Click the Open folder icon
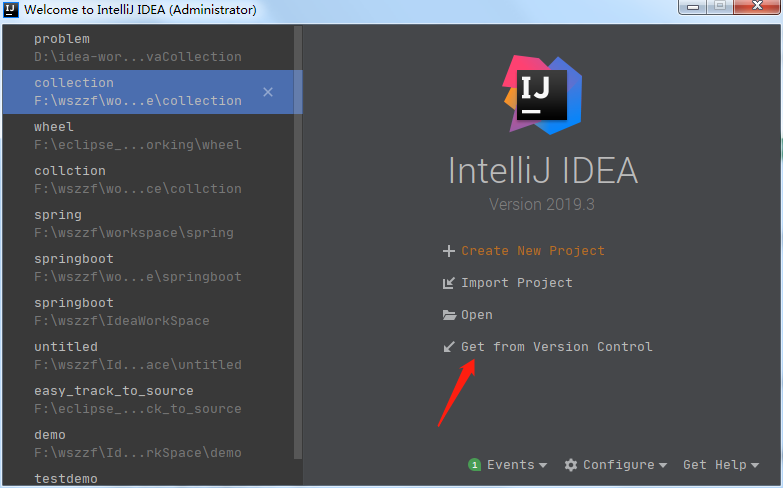 (x=449, y=315)
